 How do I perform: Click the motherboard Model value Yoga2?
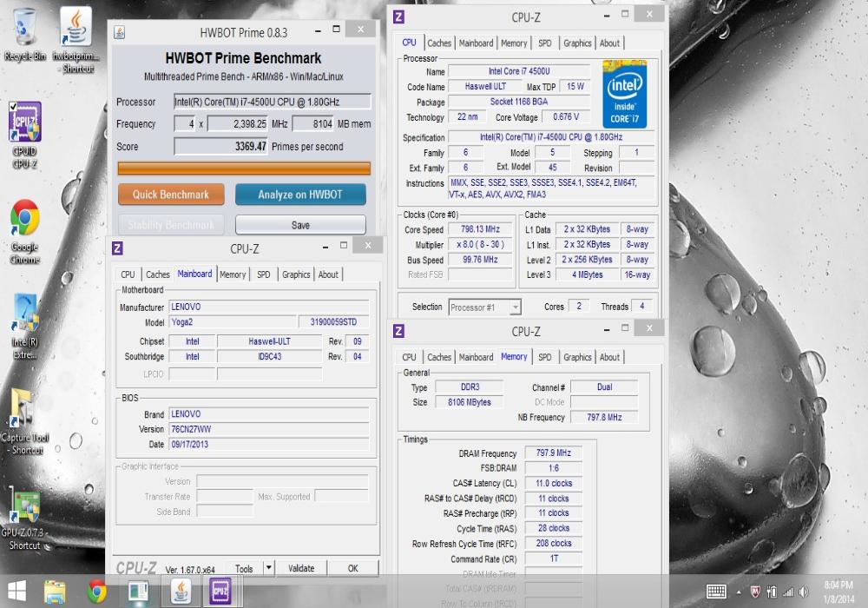(233, 321)
